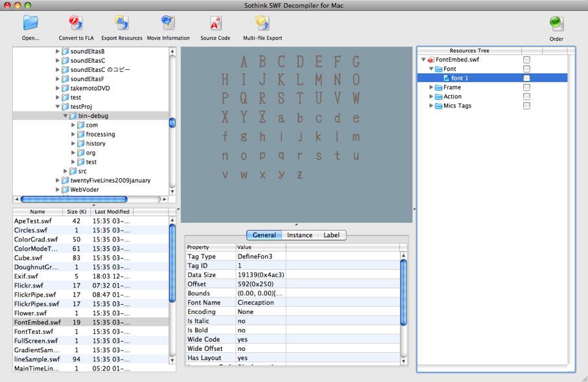Collapse the testProj folder
This screenshot has width=588, height=382.
58,107
